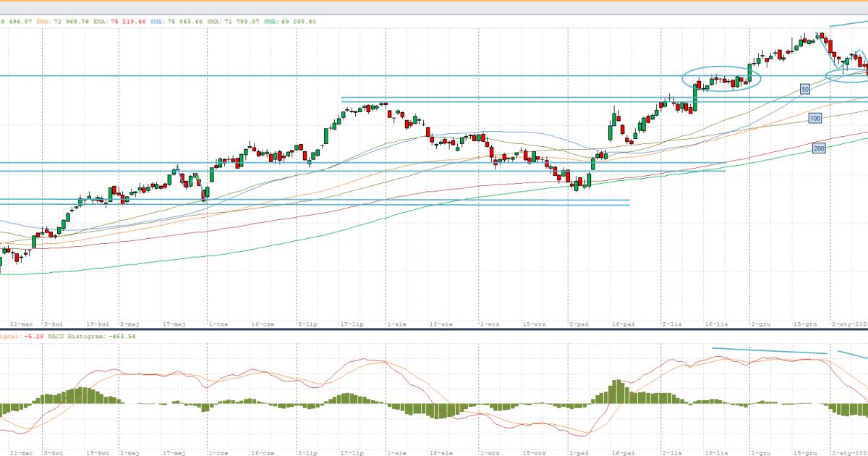
Task: Select 3-kwi on the MACD panel time axis
Action: coord(51,452)
